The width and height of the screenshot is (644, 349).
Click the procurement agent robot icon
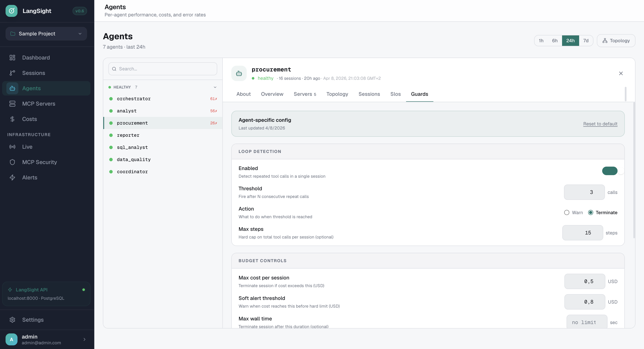click(x=239, y=73)
